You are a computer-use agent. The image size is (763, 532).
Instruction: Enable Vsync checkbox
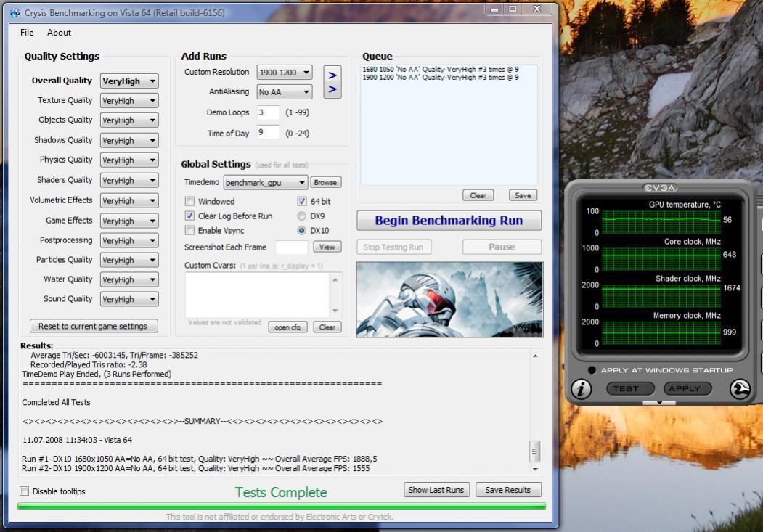189,231
